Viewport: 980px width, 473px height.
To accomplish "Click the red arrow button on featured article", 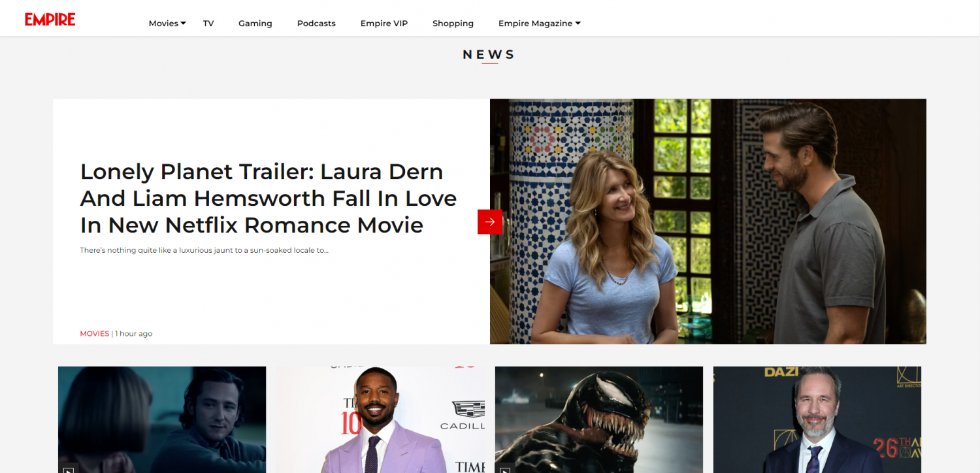I will 490,221.
